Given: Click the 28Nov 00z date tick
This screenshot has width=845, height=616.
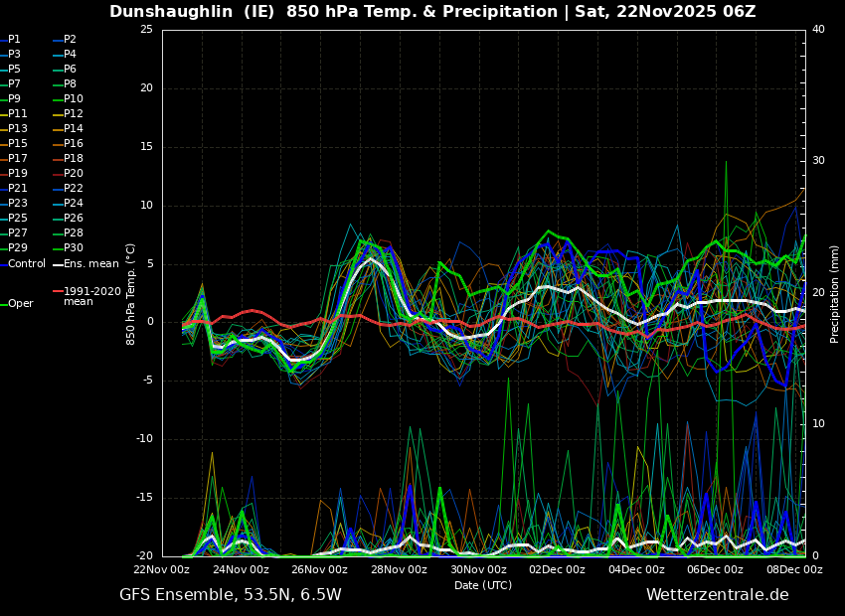Looking at the screenshot, I should click(x=400, y=569).
